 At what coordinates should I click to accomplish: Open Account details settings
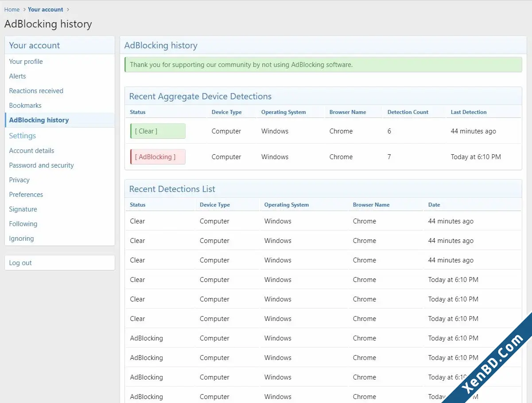coord(60,151)
